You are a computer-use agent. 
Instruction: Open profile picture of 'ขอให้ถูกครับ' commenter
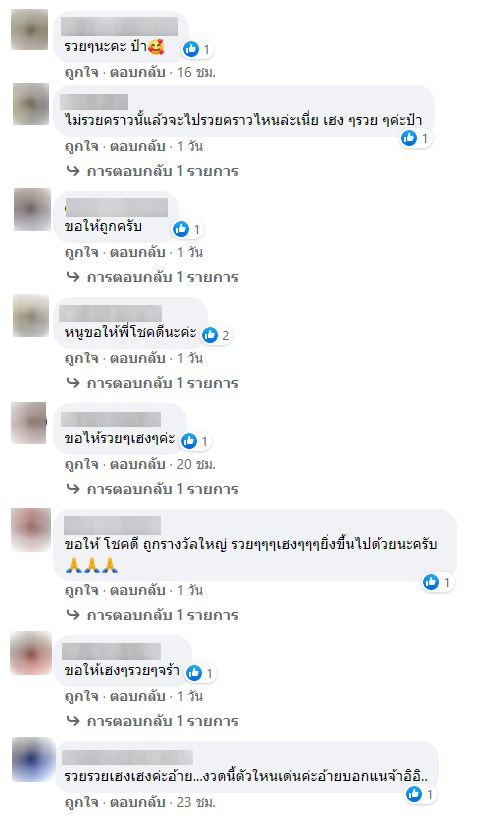click(32, 209)
